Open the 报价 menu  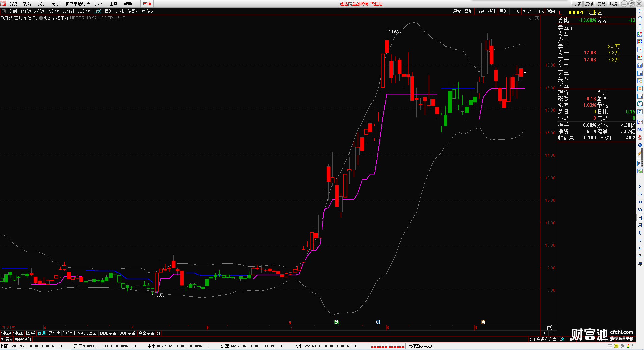(x=42, y=4)
